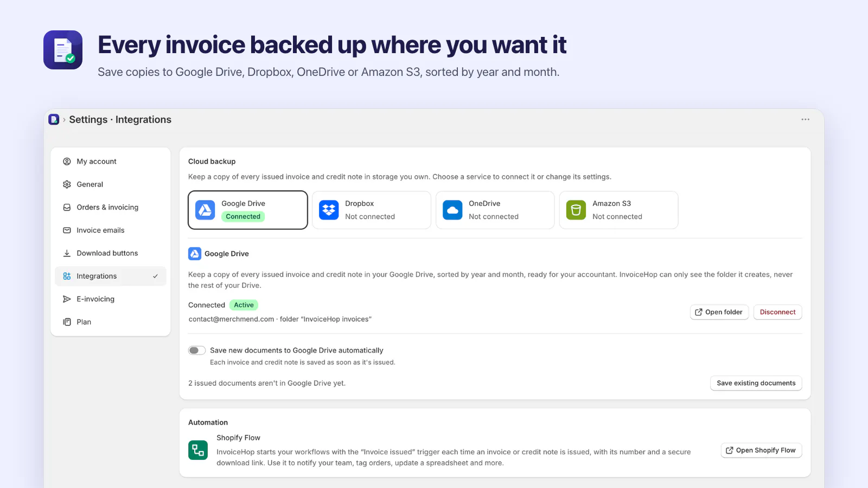Click the green Connected badge
This screenshot has height=488, width=868.
(243, 216)
